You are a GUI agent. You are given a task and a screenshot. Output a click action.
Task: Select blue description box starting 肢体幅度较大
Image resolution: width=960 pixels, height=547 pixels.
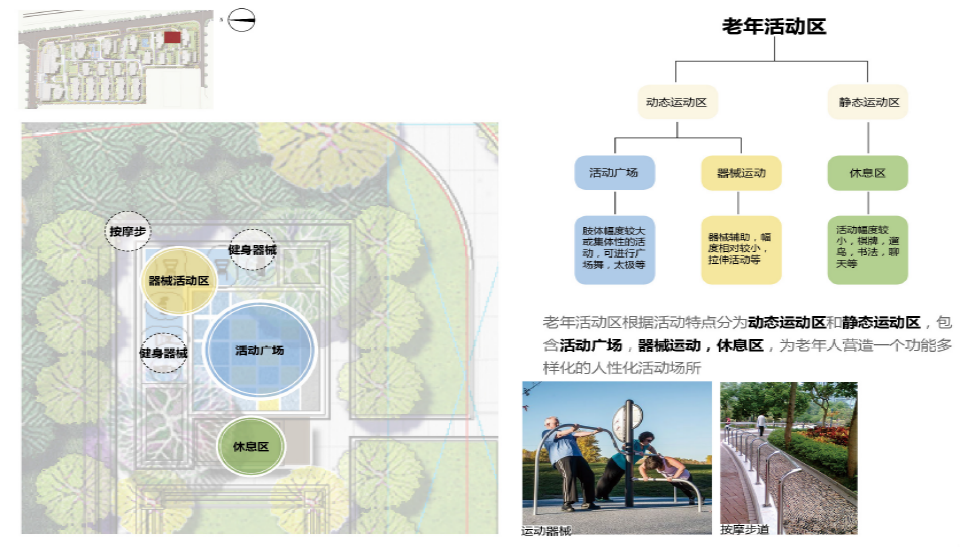tap(614, 249)
